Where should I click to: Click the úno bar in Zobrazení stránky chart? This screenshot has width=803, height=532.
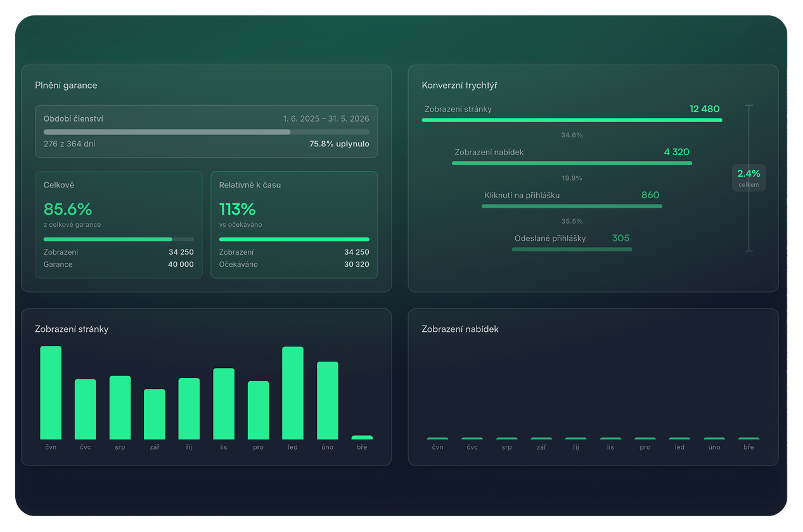tap(327, 400)
